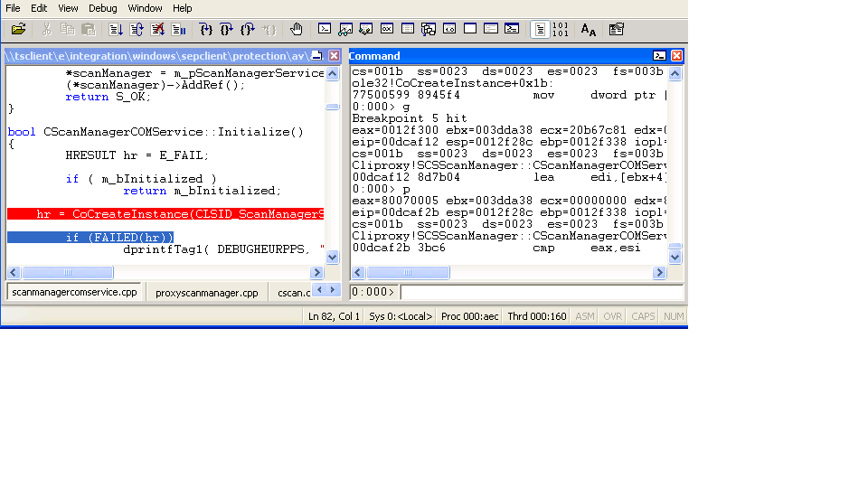Enable Source Mode On toggle in toolbar
The height and width of the screenshot is (488, 868).
(540, 29)
